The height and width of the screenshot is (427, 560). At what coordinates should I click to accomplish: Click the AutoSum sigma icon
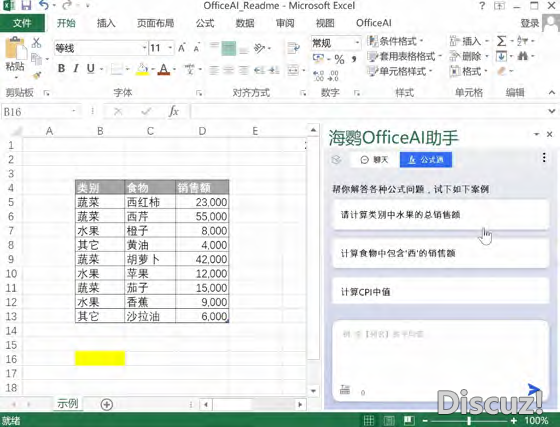click(x=501, y=41)
